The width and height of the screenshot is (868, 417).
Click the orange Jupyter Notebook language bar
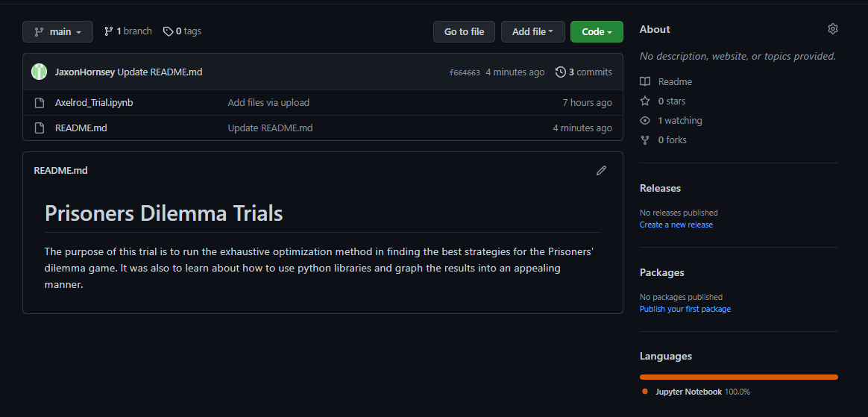(x=738, y=377)
